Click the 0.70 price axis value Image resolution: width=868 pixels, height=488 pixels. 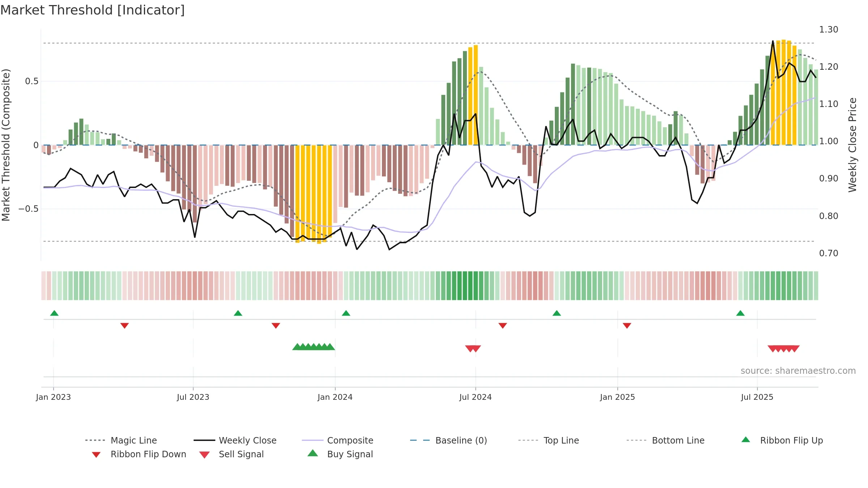pos(829,253)
